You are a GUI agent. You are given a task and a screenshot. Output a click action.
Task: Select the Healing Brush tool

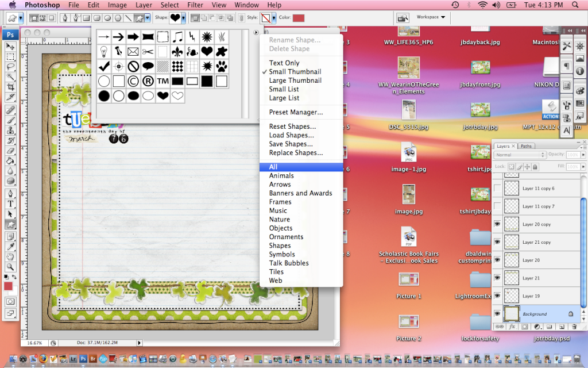click(x=10, y=110)
